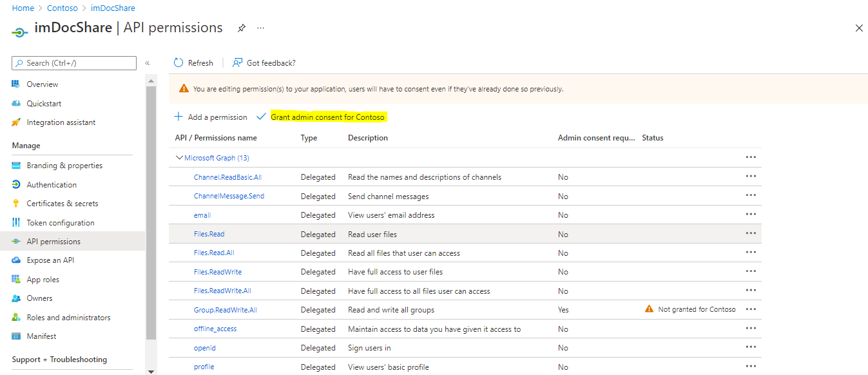Open the Files.ReadWrite.All permission link

click(x=222, y=291)
